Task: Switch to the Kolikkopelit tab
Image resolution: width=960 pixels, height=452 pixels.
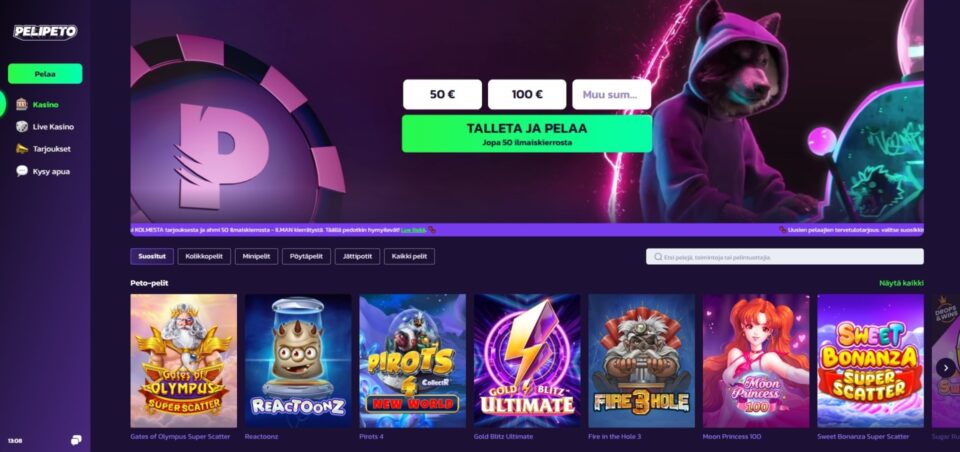Action: coord(204,257)
